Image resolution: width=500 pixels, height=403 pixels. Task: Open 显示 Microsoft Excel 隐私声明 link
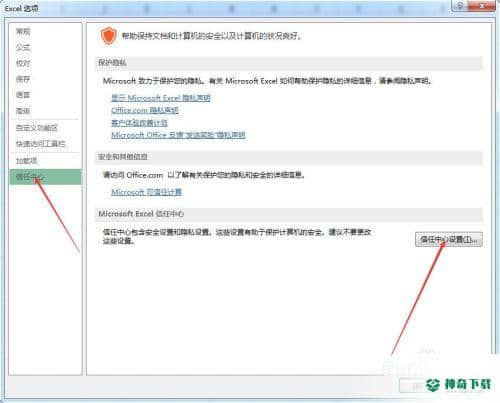click(161, 98)
